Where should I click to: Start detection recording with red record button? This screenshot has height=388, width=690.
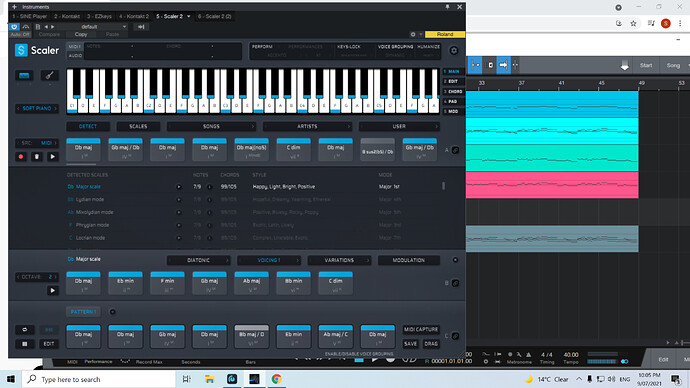coord(21,157)
